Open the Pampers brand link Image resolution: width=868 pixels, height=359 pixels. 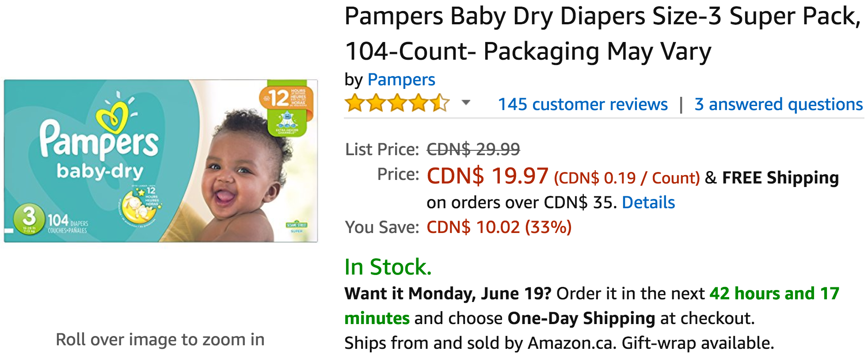[401, 80]
